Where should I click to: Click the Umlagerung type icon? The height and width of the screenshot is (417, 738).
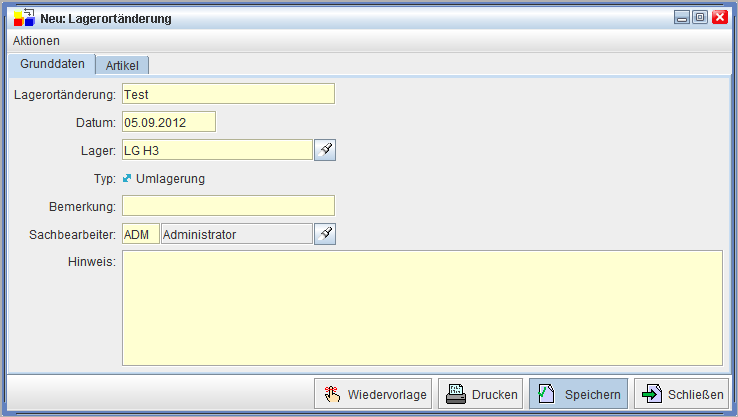pyautogui.click(x=127, y=179)
